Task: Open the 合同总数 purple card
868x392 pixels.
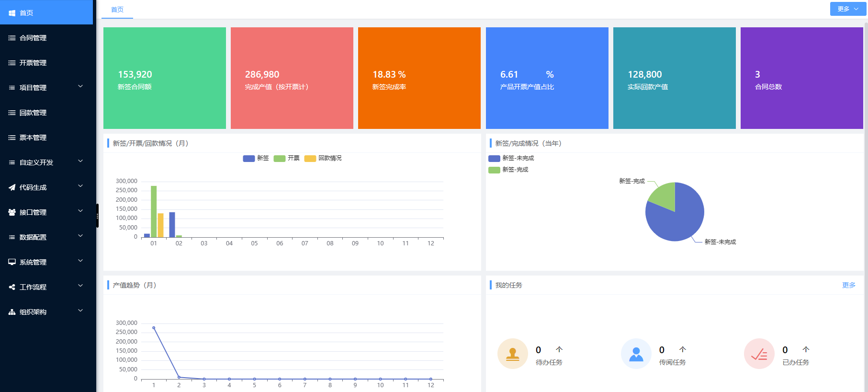Action: point(802,78)
